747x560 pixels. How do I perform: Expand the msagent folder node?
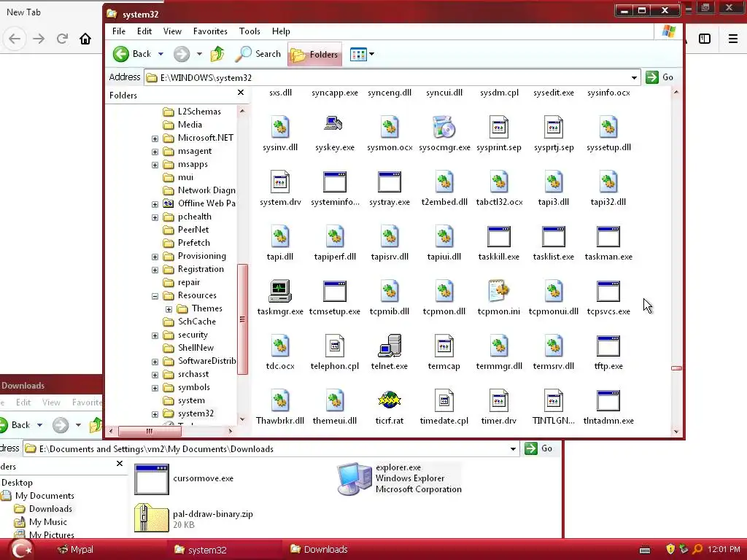pos(155,152)
